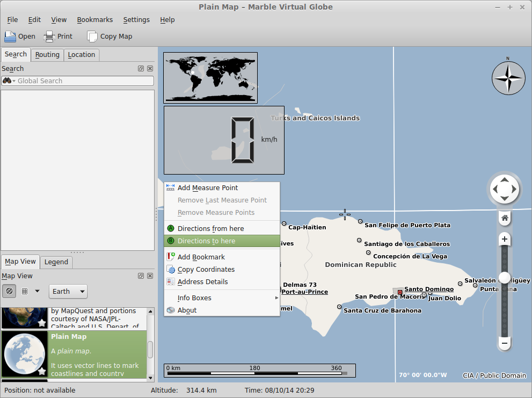532x398 pixels.
Task: Choose Directions from here
Action: coord(222,229)
